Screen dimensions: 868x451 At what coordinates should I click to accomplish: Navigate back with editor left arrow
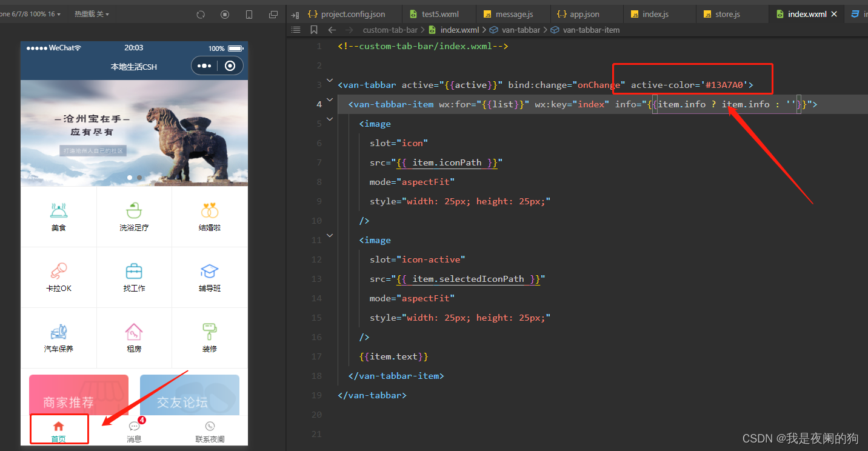coord(332,30)
